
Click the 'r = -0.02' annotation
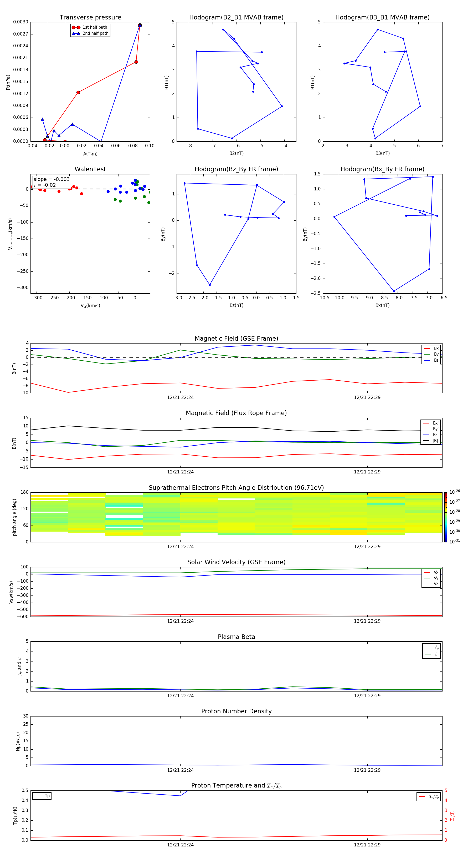(x=45, y=185)
